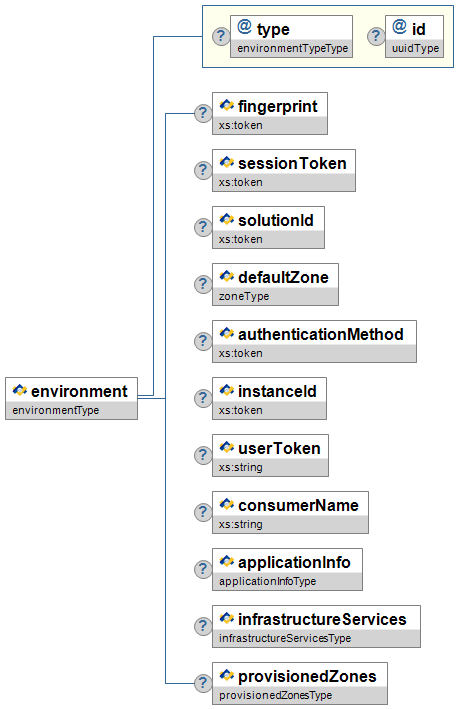Click the element icon on the environment node
Screen dimensions: 458x709
tap(19, 390)
